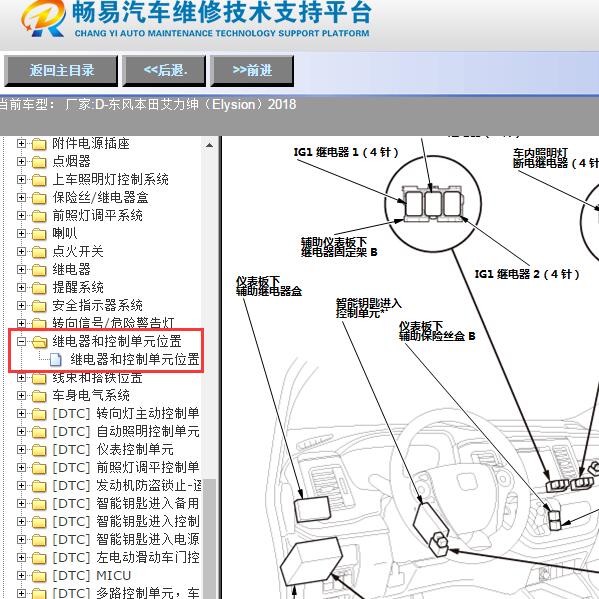Viewport: 599px width, 599px height.
Task: Expand the 提醒系统 tree node
Action: [x=21, y=288]
